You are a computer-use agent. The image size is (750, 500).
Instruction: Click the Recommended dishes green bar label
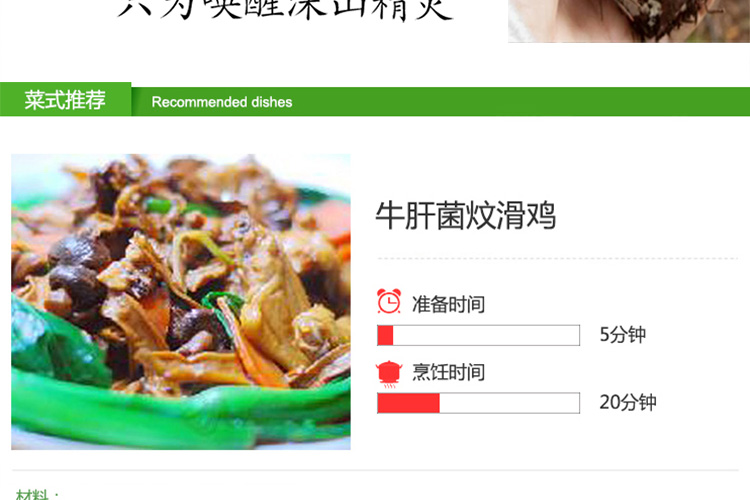pyautogui.click(x=221, y=102)
